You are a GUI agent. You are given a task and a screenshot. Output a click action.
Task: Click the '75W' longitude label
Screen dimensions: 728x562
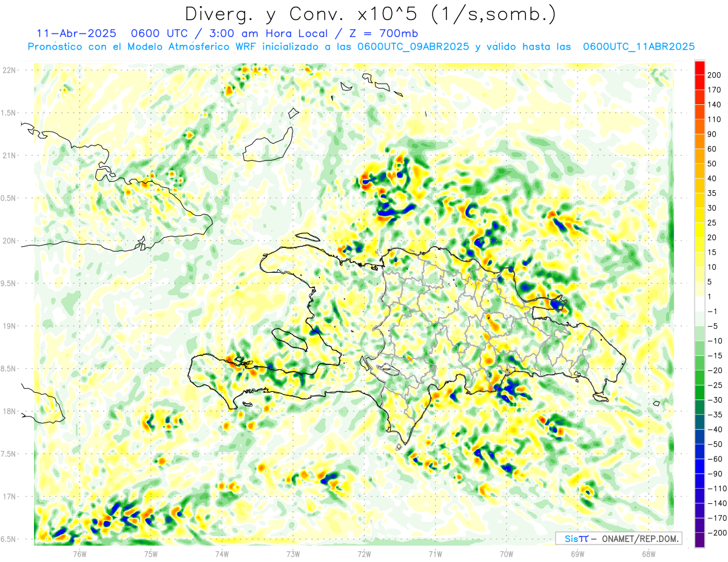point(151,554)
